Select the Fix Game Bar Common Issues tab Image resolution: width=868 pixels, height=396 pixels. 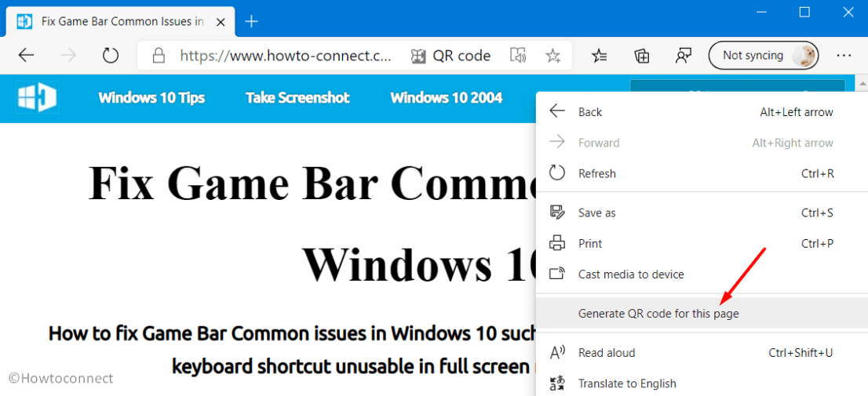(x=120, y=22)
